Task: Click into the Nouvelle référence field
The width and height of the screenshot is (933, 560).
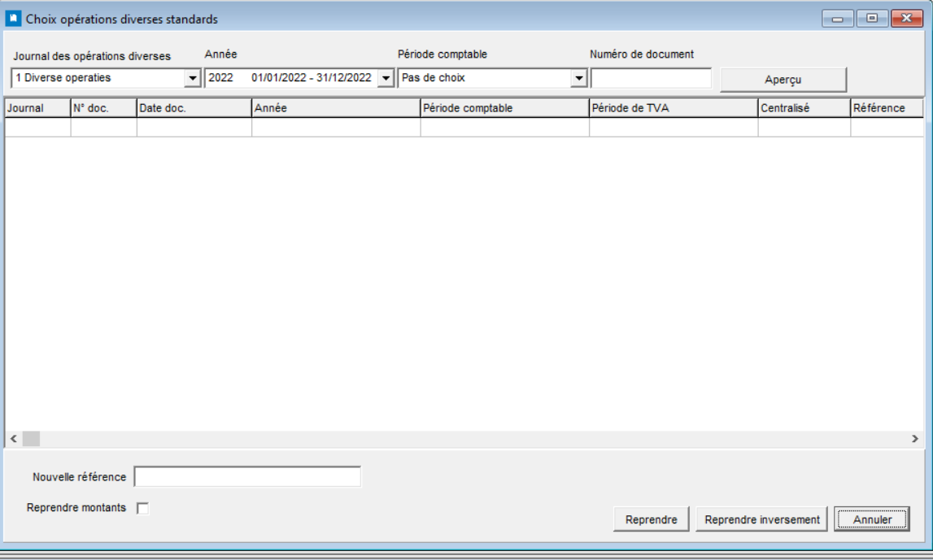Action: (247, 477)
